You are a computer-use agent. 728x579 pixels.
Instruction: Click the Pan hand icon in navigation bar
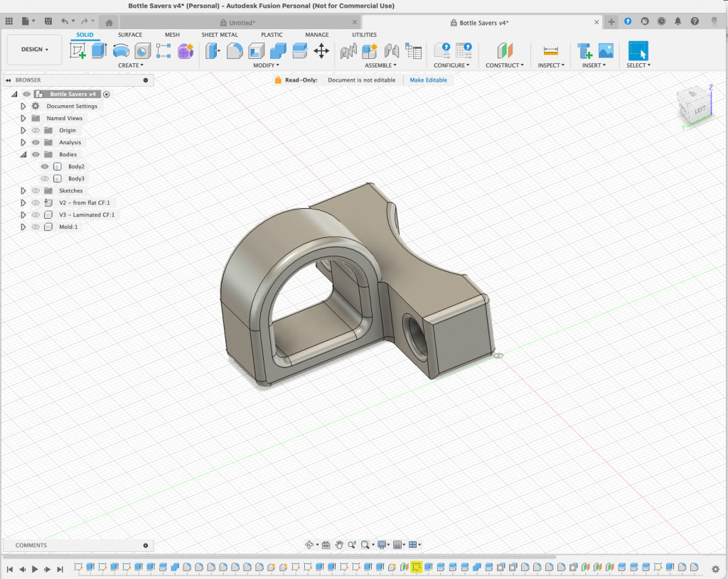pos(339,545)
